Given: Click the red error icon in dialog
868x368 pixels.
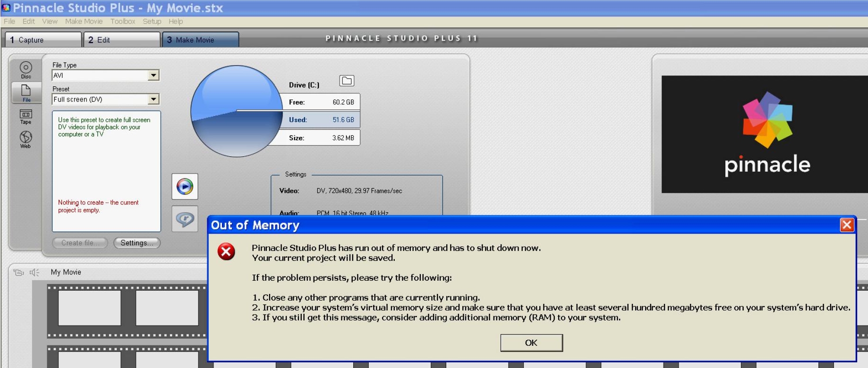Looking at the screenshot, I should coord(226,251).
